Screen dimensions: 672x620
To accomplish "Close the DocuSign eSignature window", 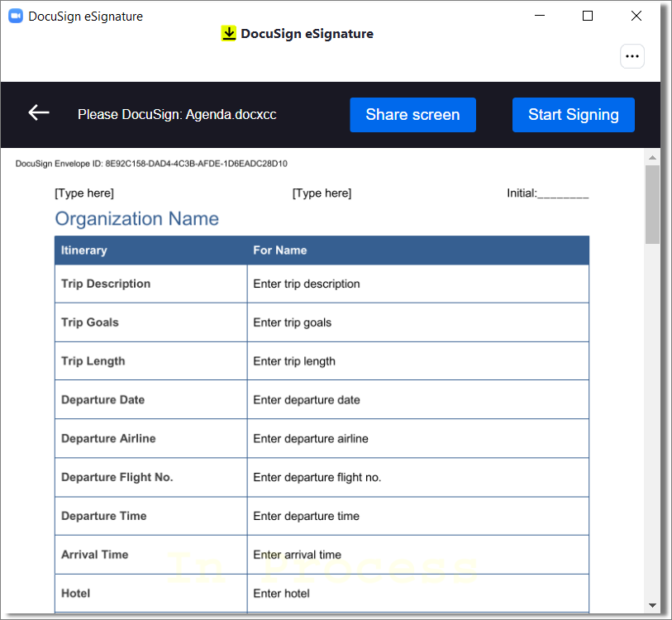I will [x=636, y=16].
